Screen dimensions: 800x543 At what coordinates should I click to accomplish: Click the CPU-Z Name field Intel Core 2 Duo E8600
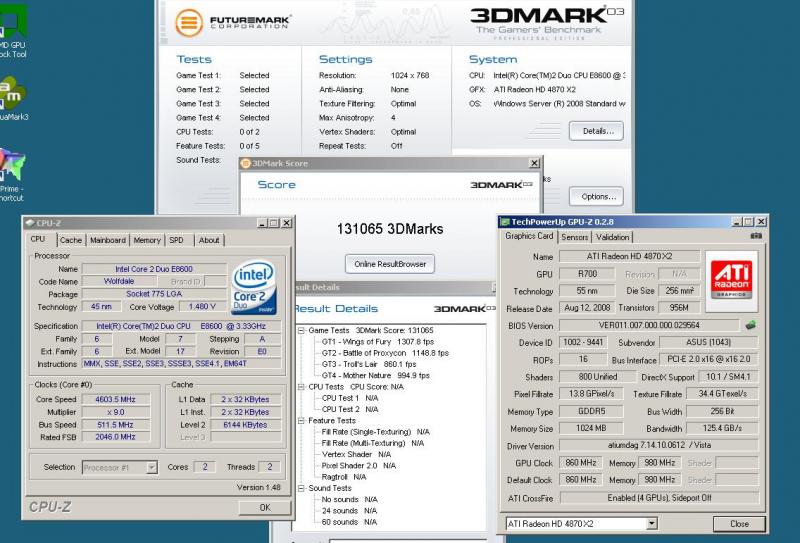pos(154,269)
